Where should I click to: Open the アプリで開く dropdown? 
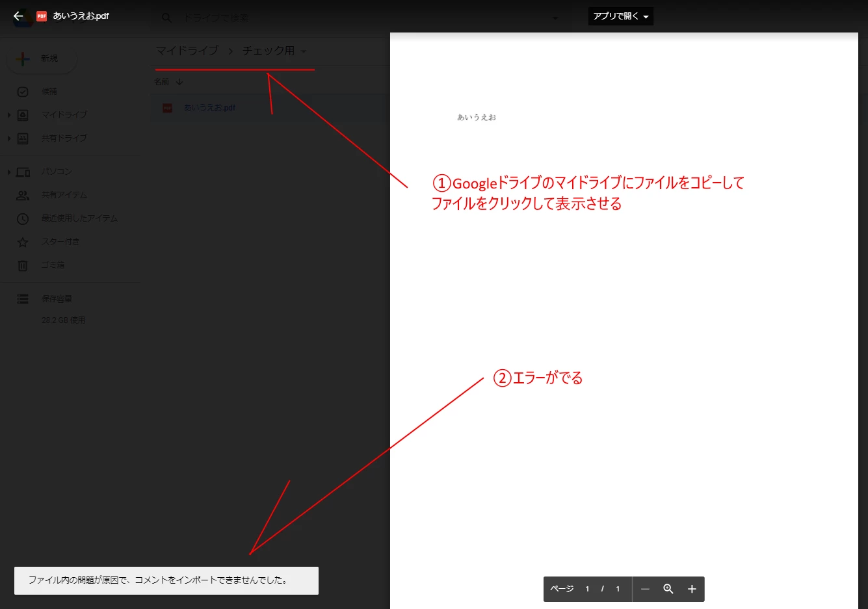point(620,16)
